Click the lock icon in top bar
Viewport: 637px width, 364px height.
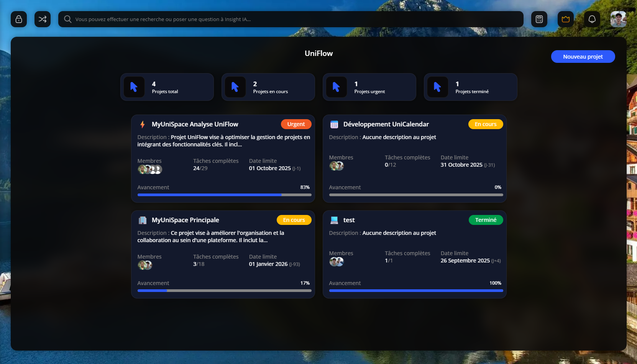point(19,19)
